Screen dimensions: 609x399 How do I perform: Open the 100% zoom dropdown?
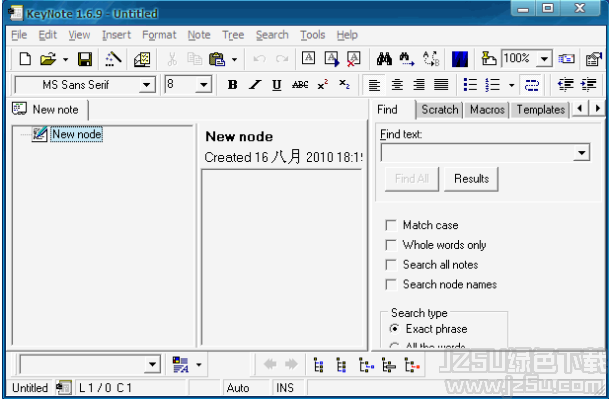545,59
